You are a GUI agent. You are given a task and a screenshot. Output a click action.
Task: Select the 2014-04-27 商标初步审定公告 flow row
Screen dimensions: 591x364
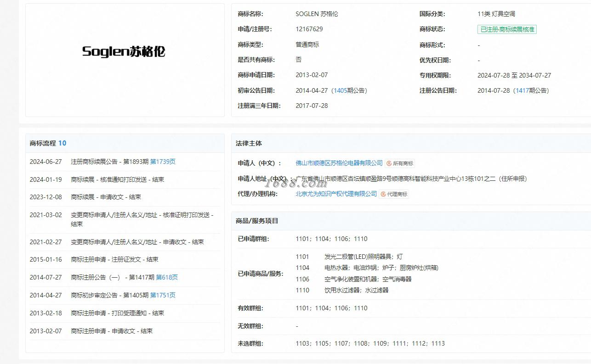click(x=125, y=295)
